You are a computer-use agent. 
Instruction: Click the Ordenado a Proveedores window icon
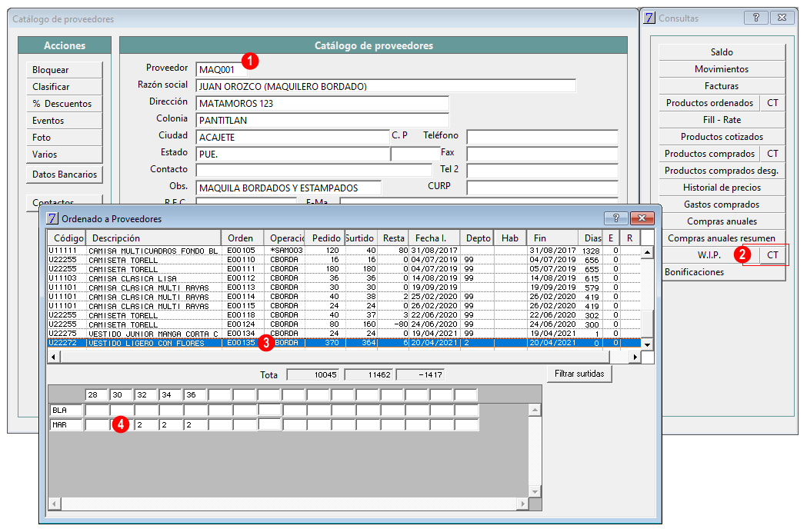52,218
